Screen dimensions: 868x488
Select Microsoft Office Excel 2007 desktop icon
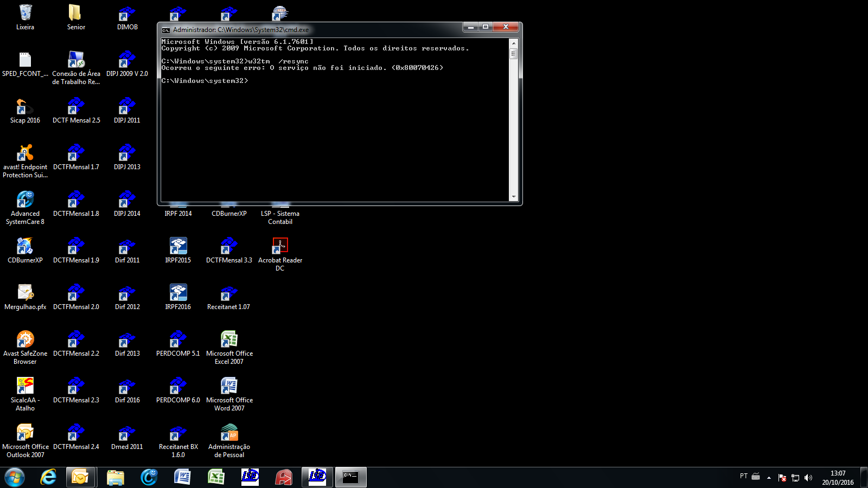coord(229,348)
